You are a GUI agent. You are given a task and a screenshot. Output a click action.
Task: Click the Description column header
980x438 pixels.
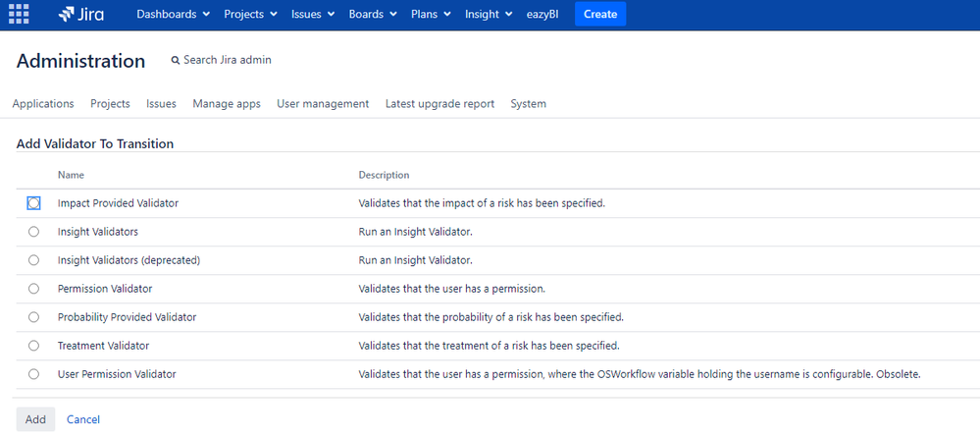(x=384, y=175)
